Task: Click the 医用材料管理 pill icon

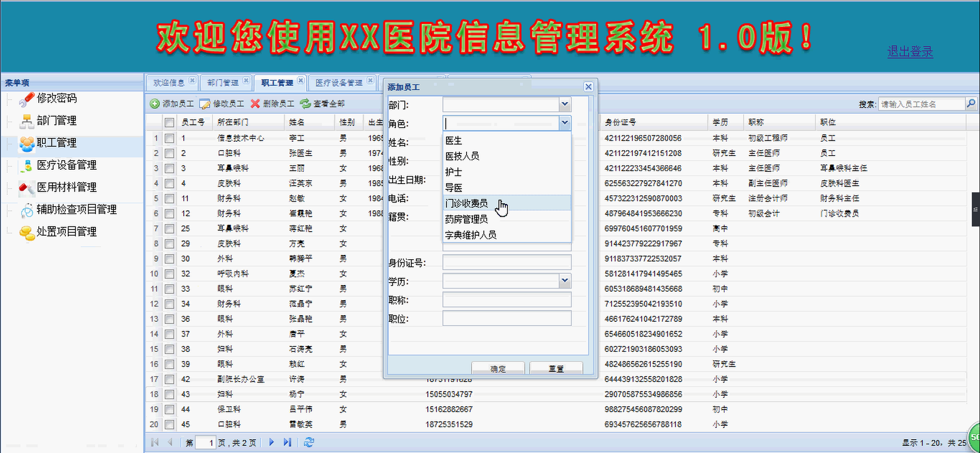Action: pyautogui.click(x=27, y=188)
